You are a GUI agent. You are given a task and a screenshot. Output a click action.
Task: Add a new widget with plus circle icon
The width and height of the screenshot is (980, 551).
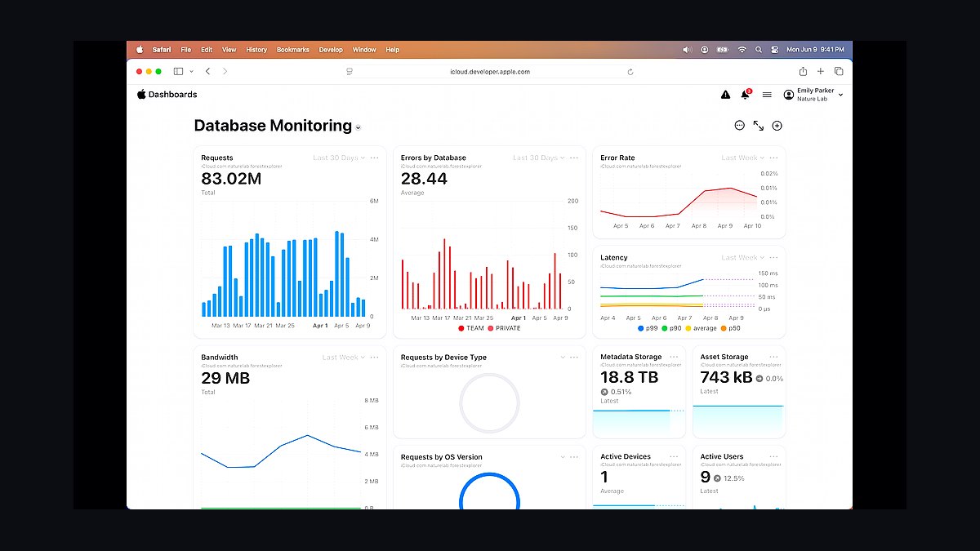click(x=777, y=126)
